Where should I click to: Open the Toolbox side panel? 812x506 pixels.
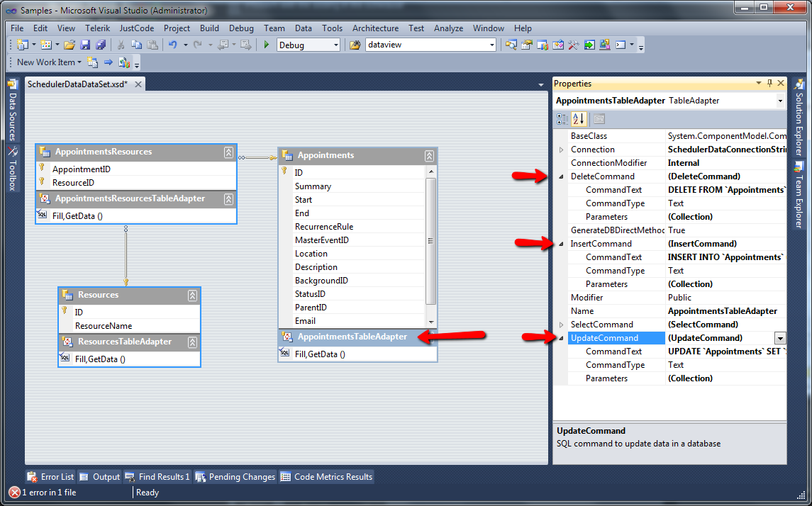(13, 169)
